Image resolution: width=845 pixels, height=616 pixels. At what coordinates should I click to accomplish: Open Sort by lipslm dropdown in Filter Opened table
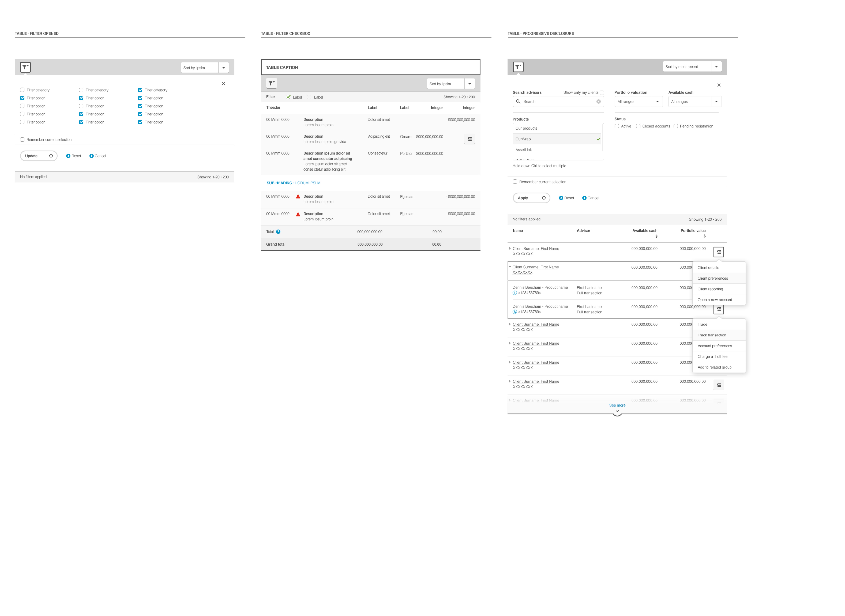pyautogui.click(x=205, y=68)
